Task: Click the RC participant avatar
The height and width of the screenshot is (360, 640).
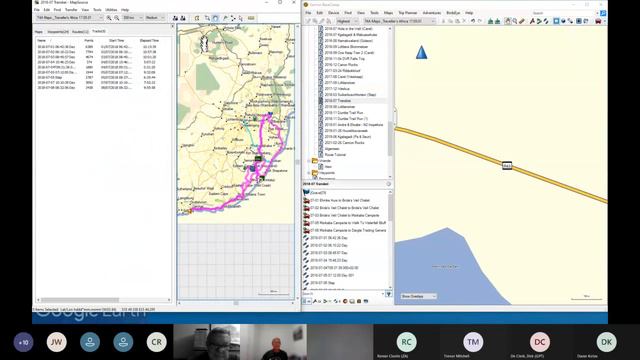Action: pos(406,342)
